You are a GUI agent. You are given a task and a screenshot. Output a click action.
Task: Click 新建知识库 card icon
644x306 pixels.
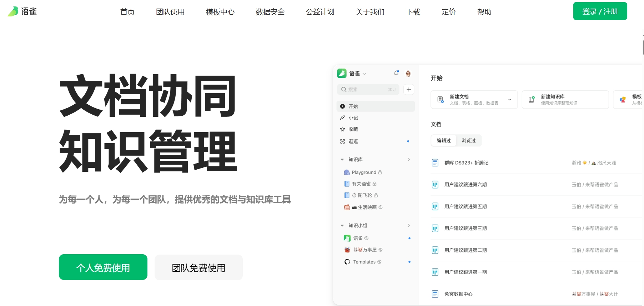(532, 100)
